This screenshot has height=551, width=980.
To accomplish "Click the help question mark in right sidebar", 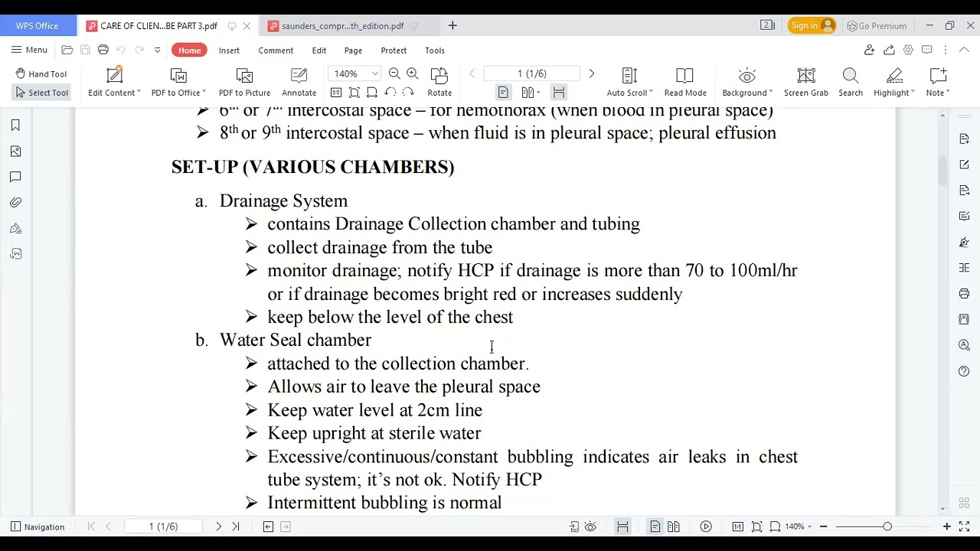I will tap(964, 371).
